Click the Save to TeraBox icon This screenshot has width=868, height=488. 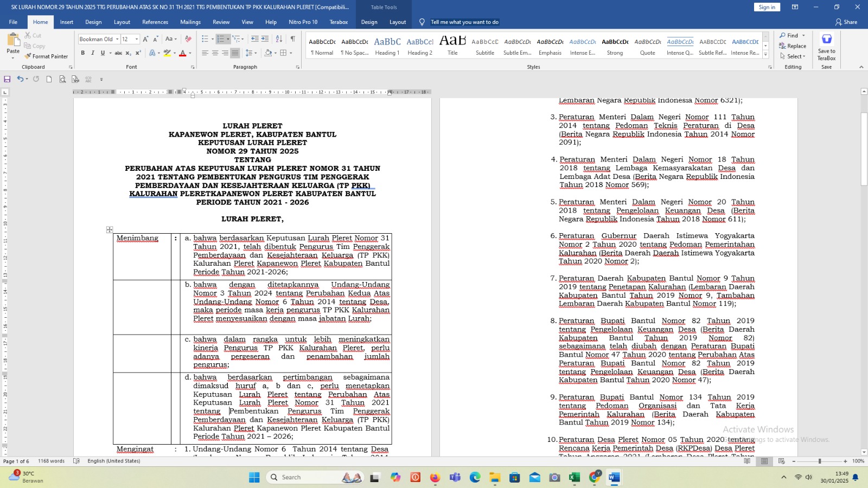coord(827,39)
